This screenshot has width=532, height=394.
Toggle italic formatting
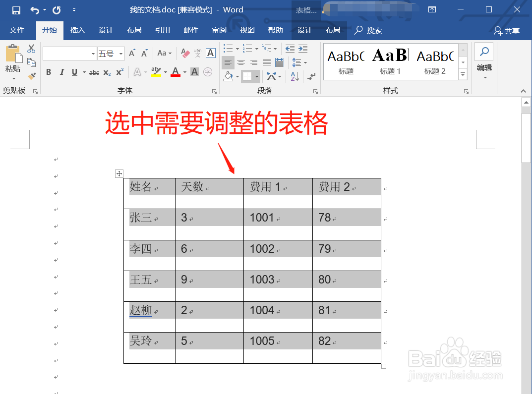click(x=62, y=72)
